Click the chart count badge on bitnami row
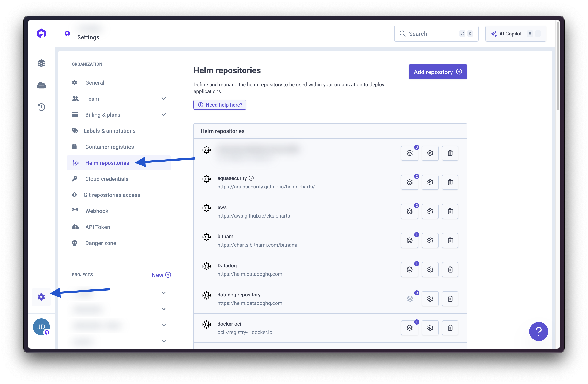Viewport: 588px width, 384px height. pos(417,234)
